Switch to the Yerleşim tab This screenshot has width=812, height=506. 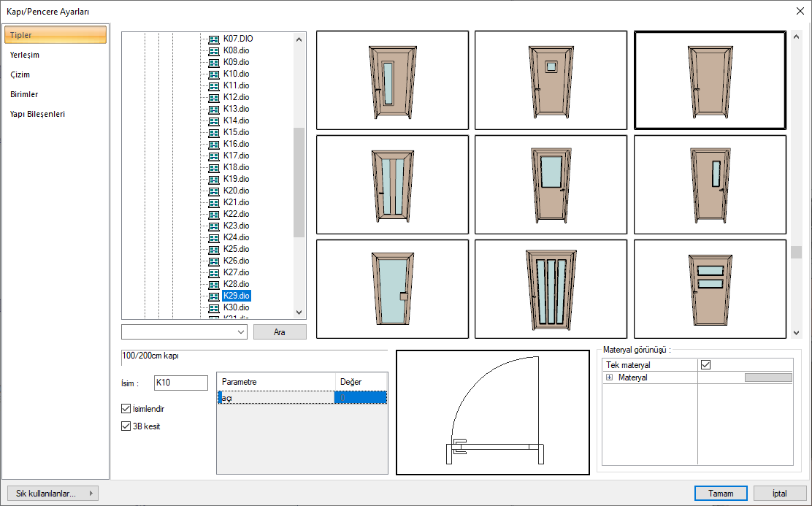coord(25,55)
